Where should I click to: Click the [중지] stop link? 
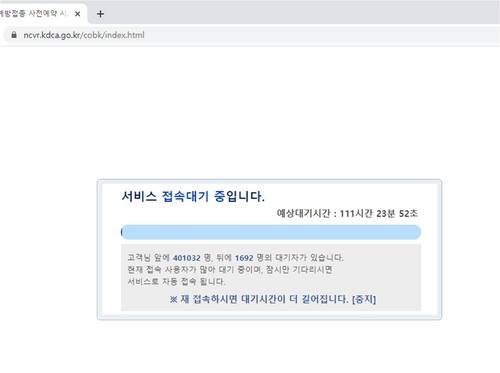click(x=364, y=299)
